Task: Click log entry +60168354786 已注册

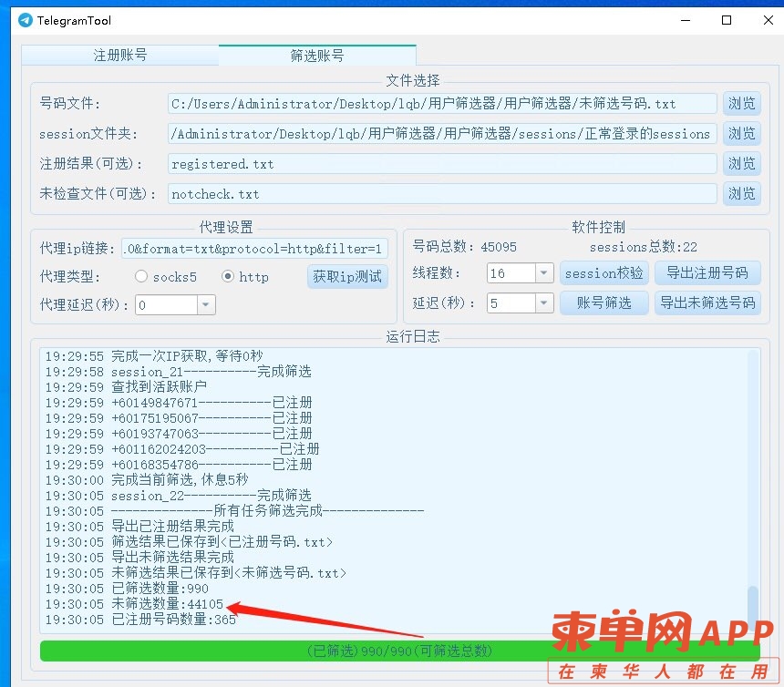Action: [179, 465]
